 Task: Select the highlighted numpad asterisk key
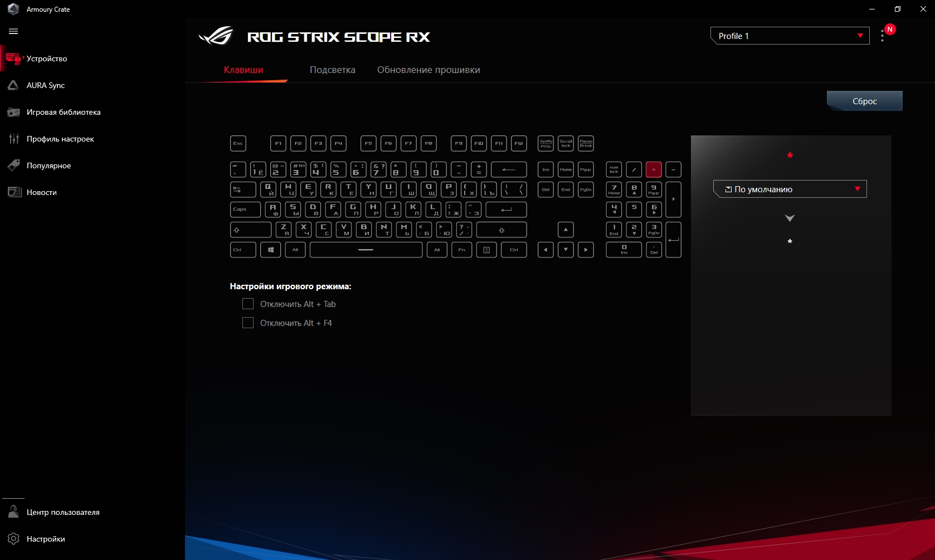pos(654,169)
